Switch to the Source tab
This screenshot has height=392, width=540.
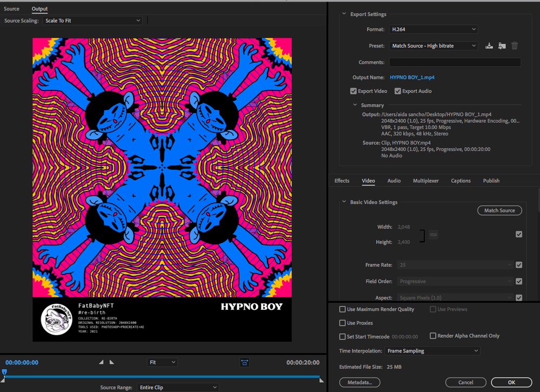click(x=11, y=9)
